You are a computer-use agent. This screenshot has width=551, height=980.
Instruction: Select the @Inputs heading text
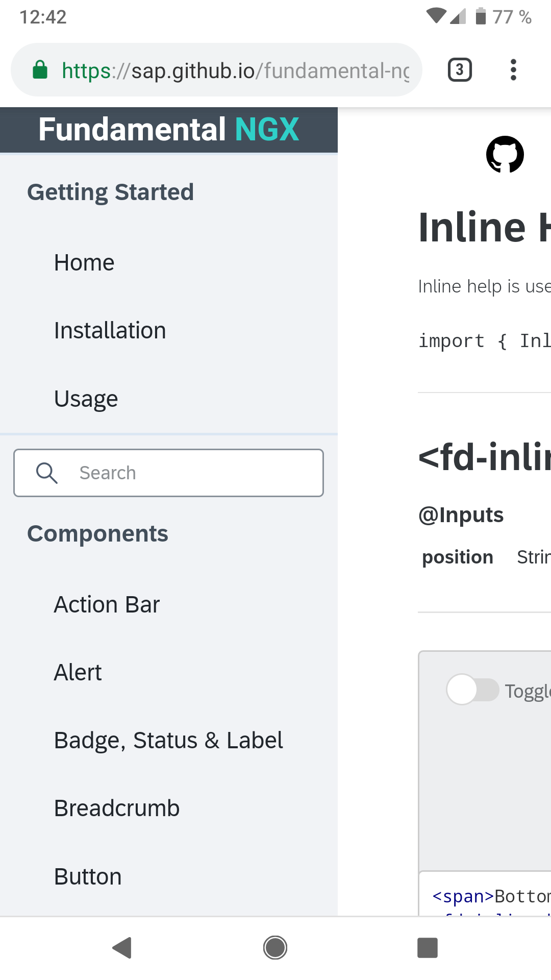461,515
